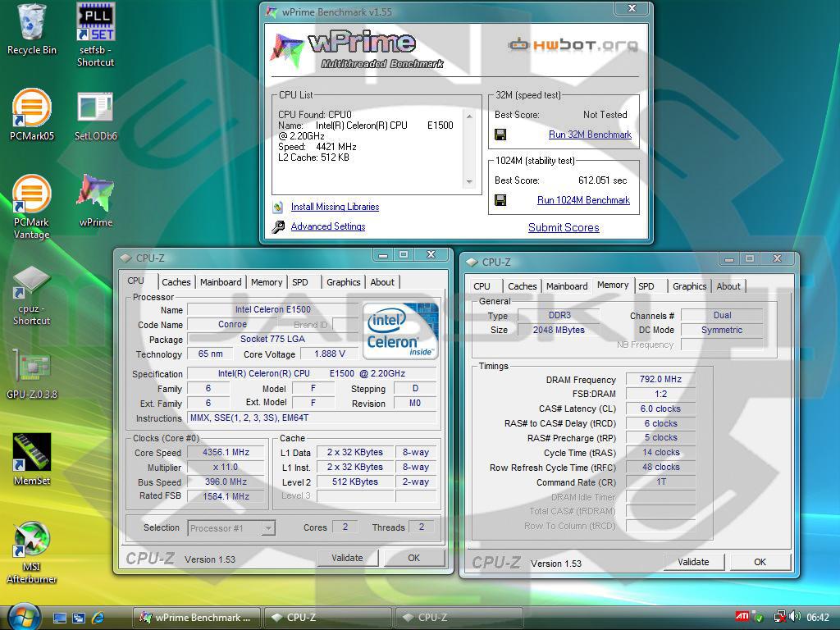Open the Recycle Bin desktop icon
This screenshot has height=630, width=840.
[x=32, y=29]
